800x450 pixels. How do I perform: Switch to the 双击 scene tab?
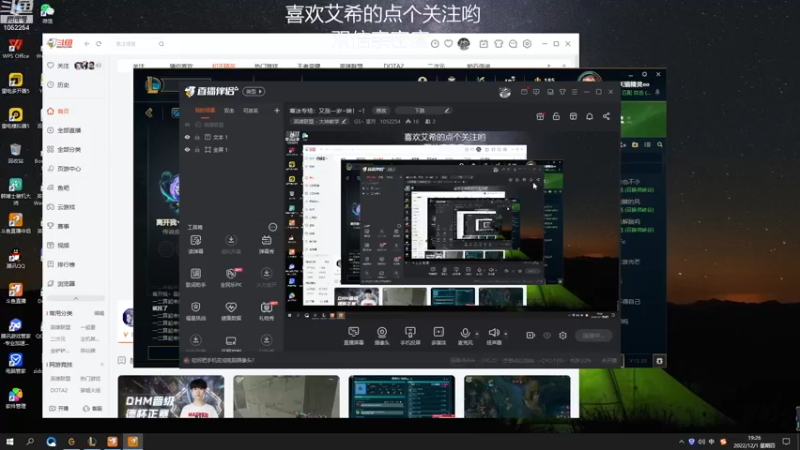(229, 110)
